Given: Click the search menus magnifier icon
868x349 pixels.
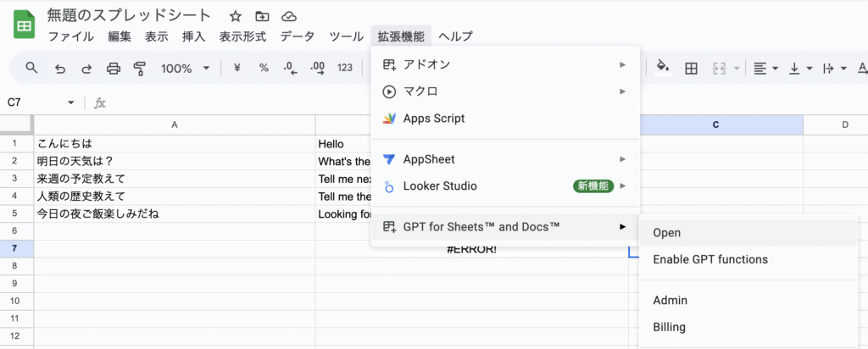Looking at the screenshot, I should [31, 68].
